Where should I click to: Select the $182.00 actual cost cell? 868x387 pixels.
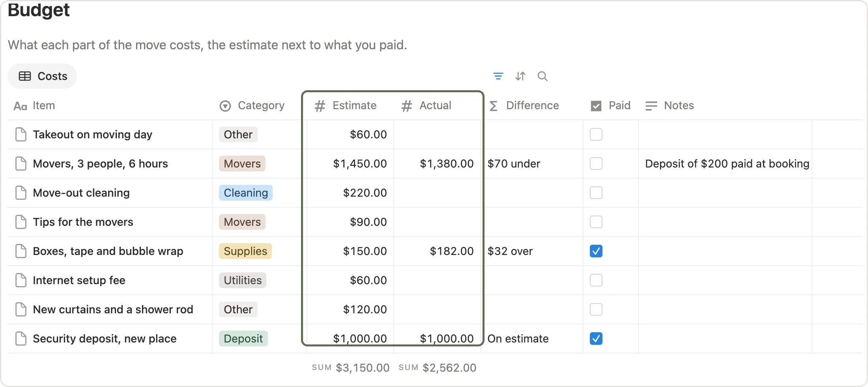coord(437,251)
